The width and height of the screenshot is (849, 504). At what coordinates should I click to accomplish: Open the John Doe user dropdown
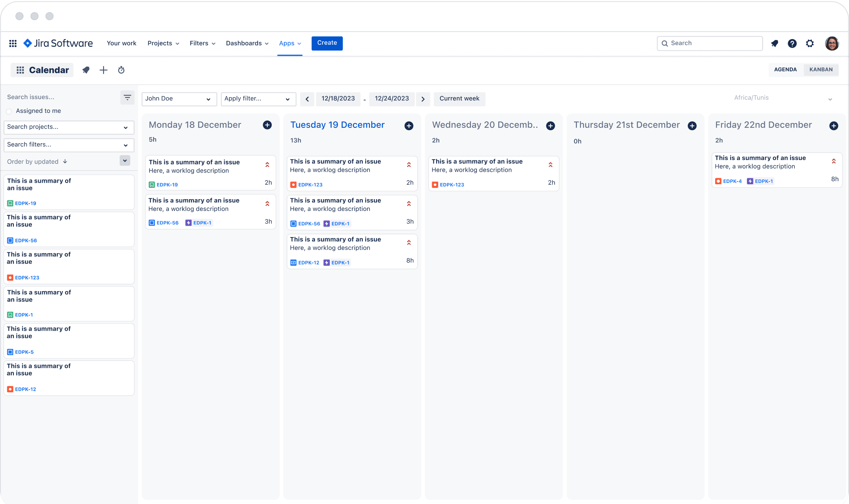[179, 99]
